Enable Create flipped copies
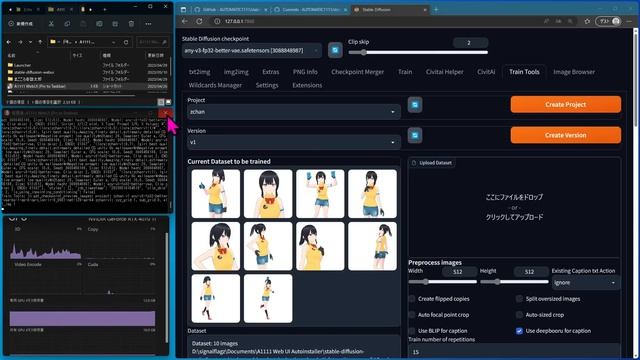The height and width of the screenshot is (360, 640). (x=412, y=299)
